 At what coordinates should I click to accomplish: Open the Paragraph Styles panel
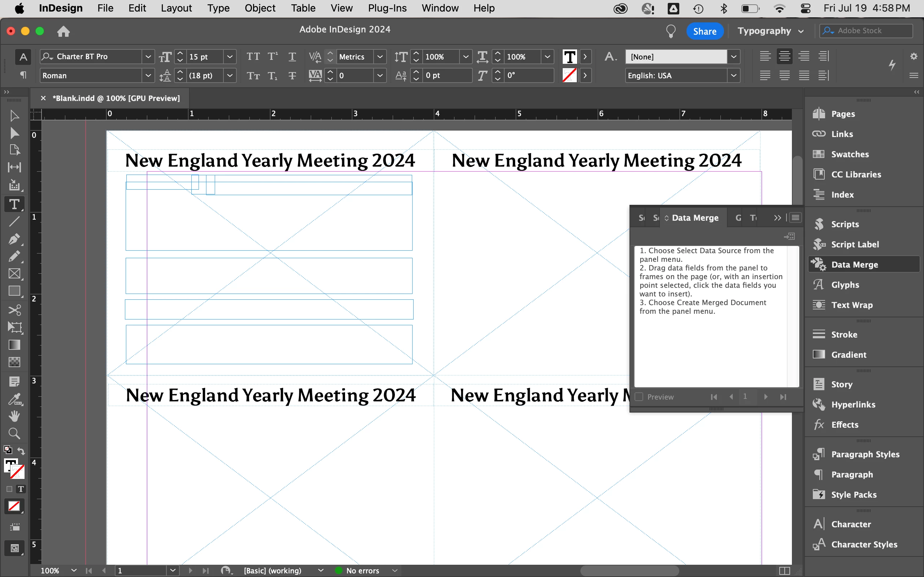tap(865, 454)
